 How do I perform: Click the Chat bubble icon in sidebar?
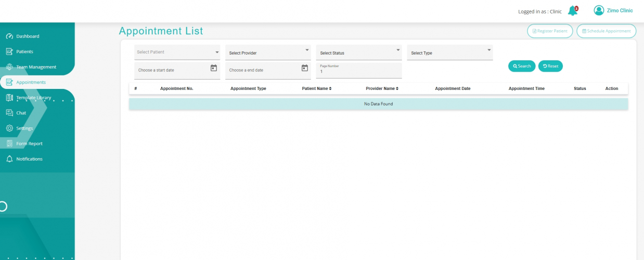[x=9, y=113]
